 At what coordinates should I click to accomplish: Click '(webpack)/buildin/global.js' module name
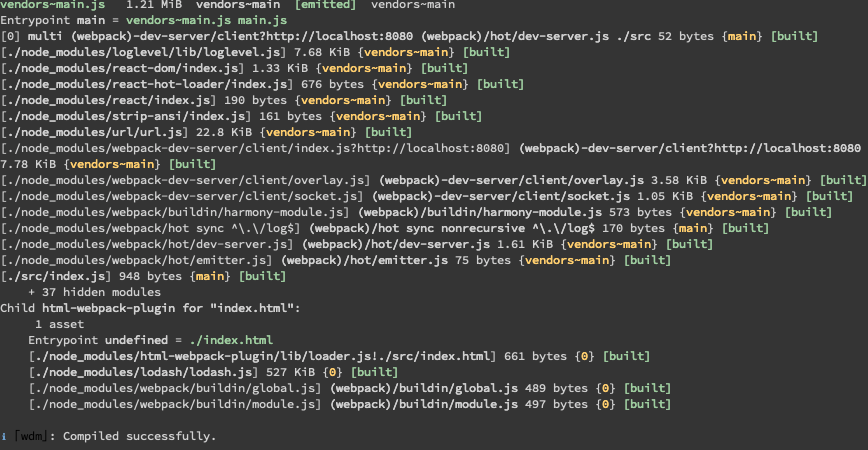click(x=424, y=388)
